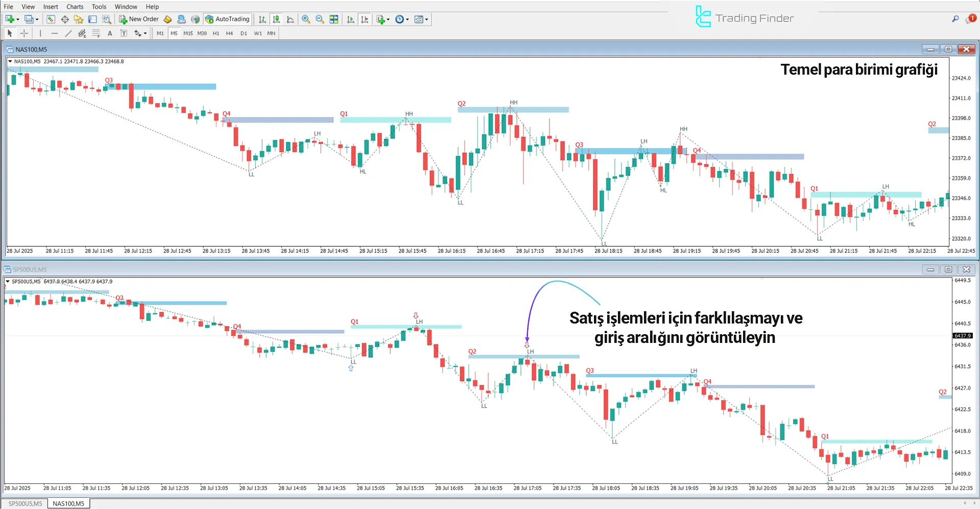This screenshot has height=509, width=980.
Task: Select the Fibonacci retracement tool
Action: [95, 33]
